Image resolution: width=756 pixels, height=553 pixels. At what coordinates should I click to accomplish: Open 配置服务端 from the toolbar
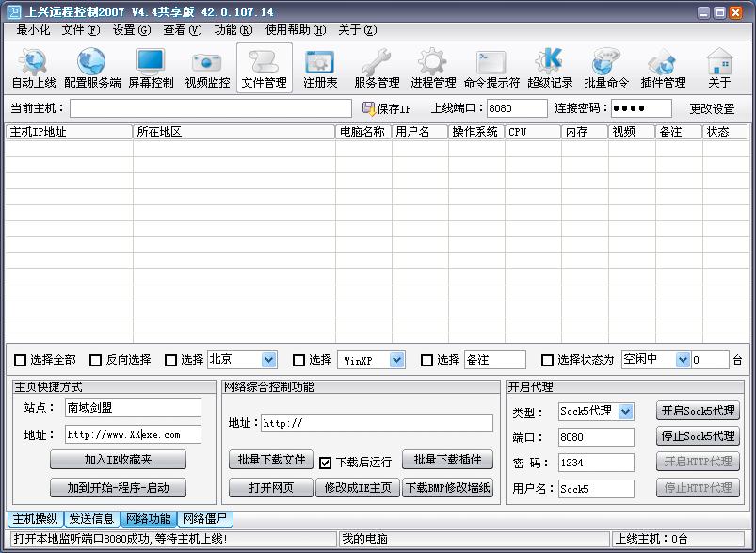tap(92, 68)
